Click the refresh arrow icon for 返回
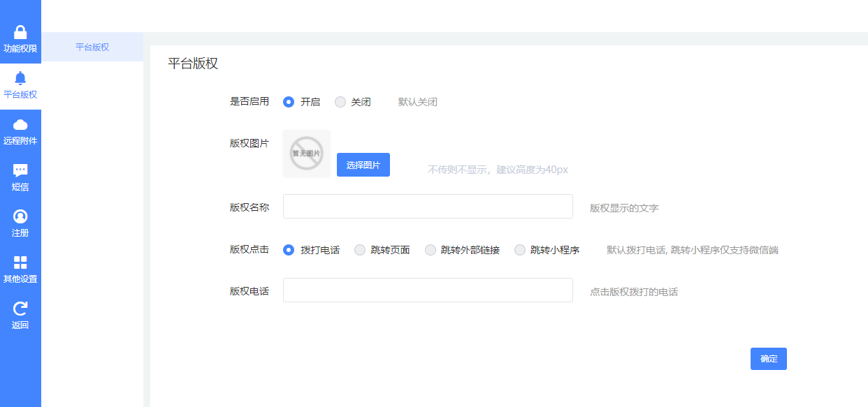Screen dimensions: 868x407 [20, 309]
